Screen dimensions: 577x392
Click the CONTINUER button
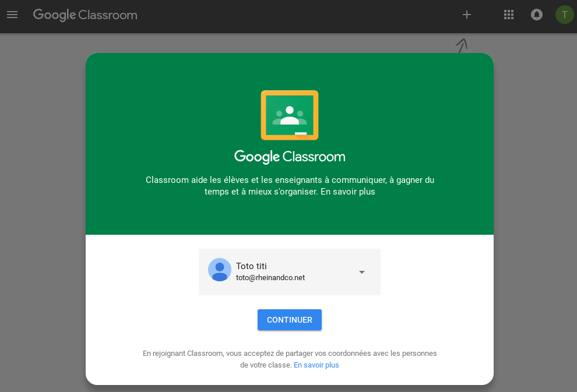tap(289, 319)
